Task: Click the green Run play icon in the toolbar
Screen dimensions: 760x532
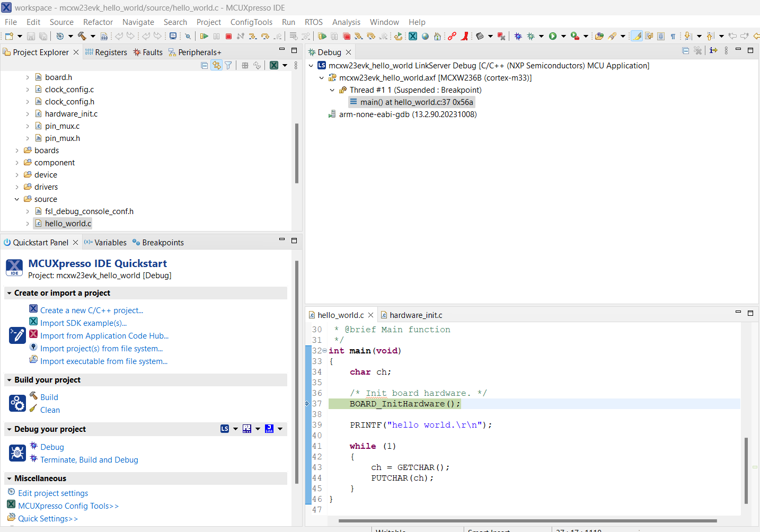Action: coord(553,36)
